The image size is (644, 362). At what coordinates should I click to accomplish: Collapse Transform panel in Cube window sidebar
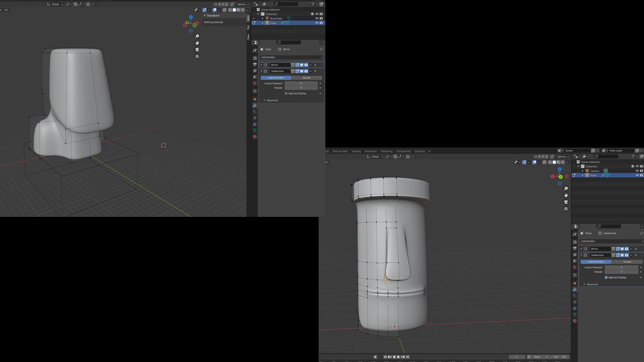(x=205, y=16)
